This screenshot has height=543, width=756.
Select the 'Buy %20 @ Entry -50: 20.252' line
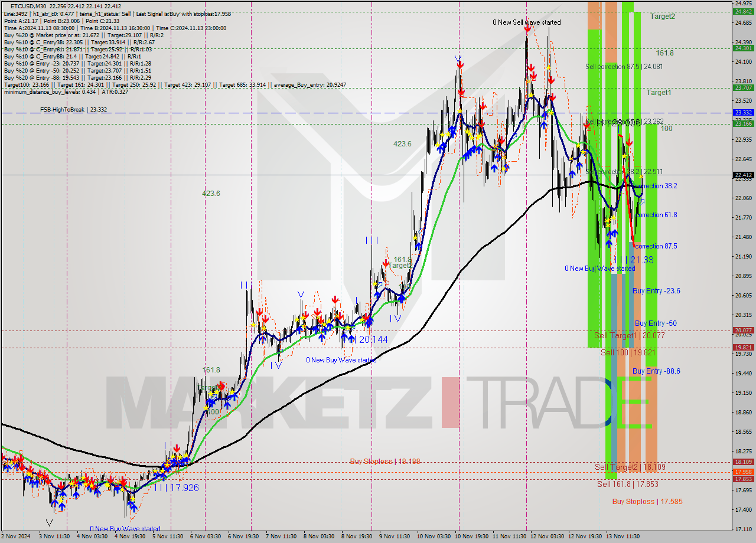(77, 70)
